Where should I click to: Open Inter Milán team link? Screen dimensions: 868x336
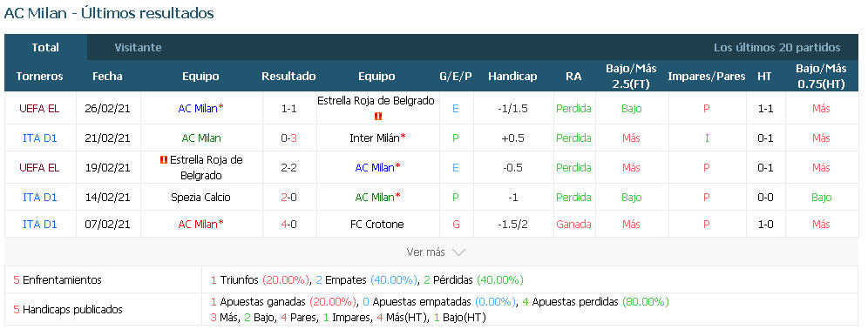point(376,138)
